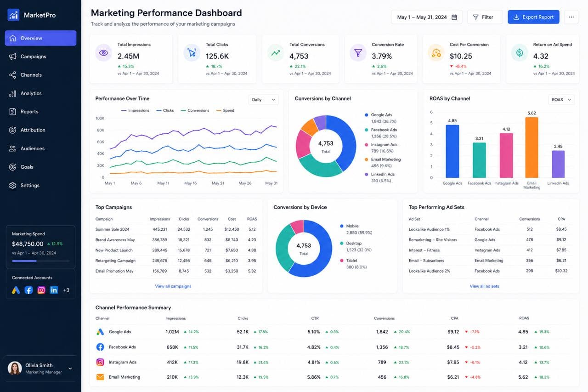588x392 pixels.
Task: Go to Goals in the sidebar
Action: coord(40,167)
